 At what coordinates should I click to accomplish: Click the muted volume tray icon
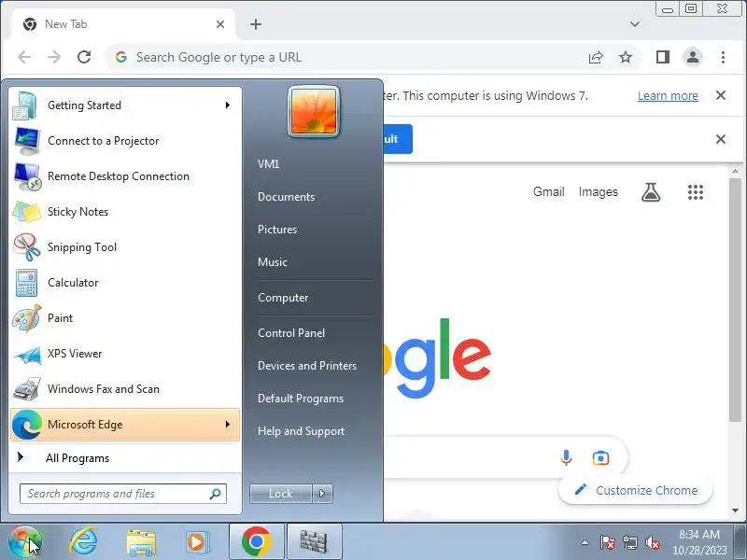point(652,542)
